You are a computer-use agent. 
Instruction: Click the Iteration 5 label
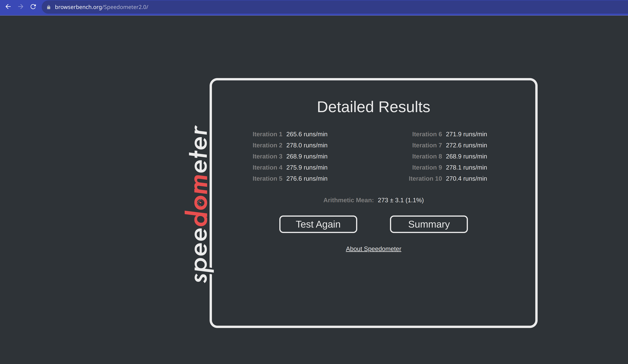coord(267,179)
